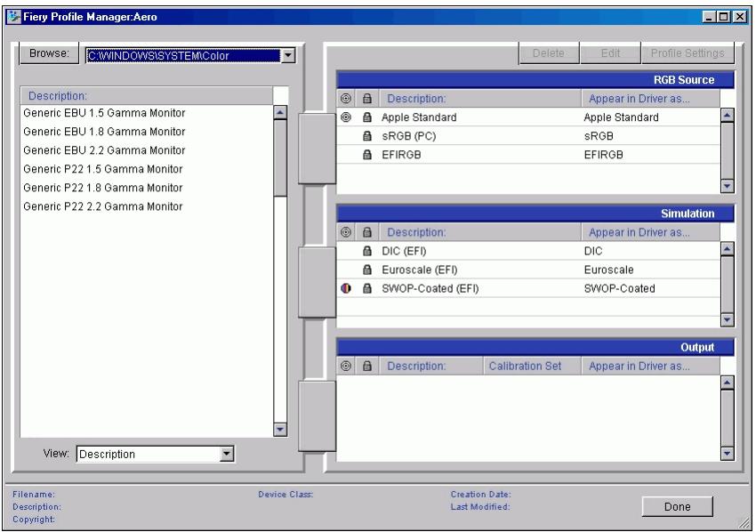
Task: Click the Delete button
Action: click(x=549, y=53)
